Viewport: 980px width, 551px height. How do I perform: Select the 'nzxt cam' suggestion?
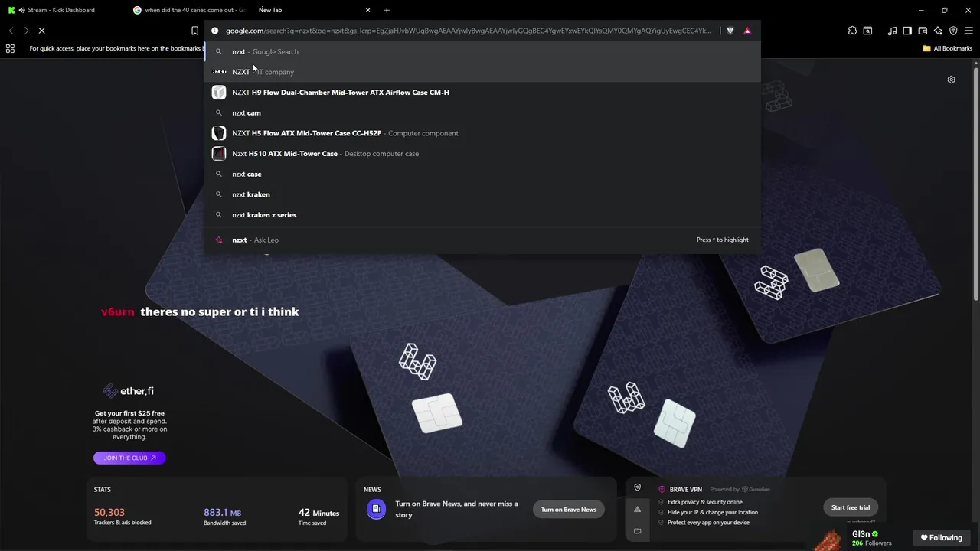pos(482,112)
